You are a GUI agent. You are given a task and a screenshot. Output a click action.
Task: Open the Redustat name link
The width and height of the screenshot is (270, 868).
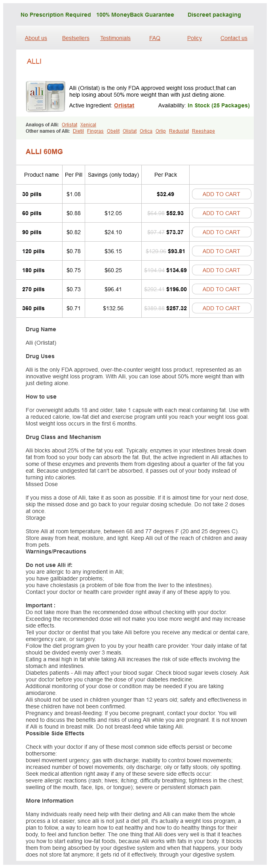[179, 131]
